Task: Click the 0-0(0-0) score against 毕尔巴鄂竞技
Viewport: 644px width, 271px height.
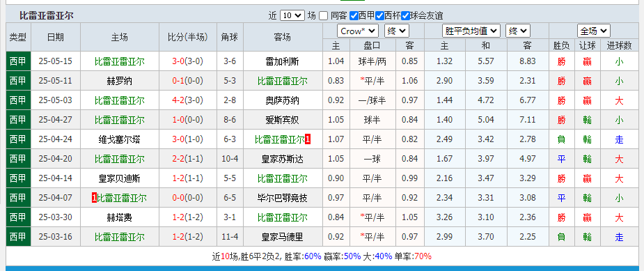Action: [x=188, y=199]
